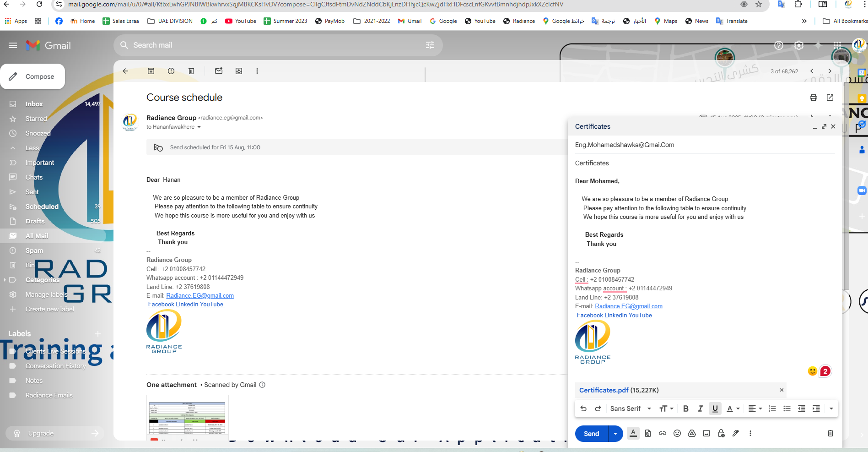
Task: Insert photo icon in compose
Action: pos(706,433)
